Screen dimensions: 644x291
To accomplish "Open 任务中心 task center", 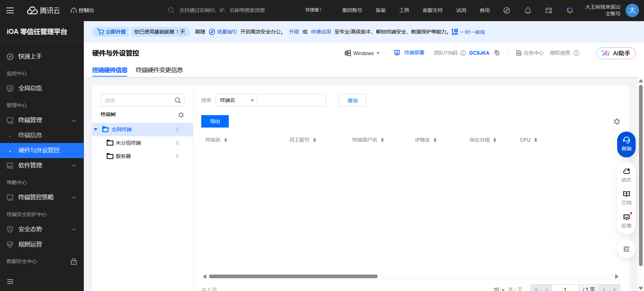I will (x=530, y=53).
